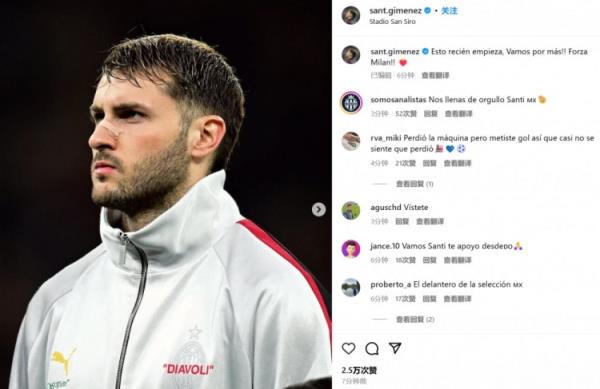Go to the next photo with the arrow

(318, 209)
